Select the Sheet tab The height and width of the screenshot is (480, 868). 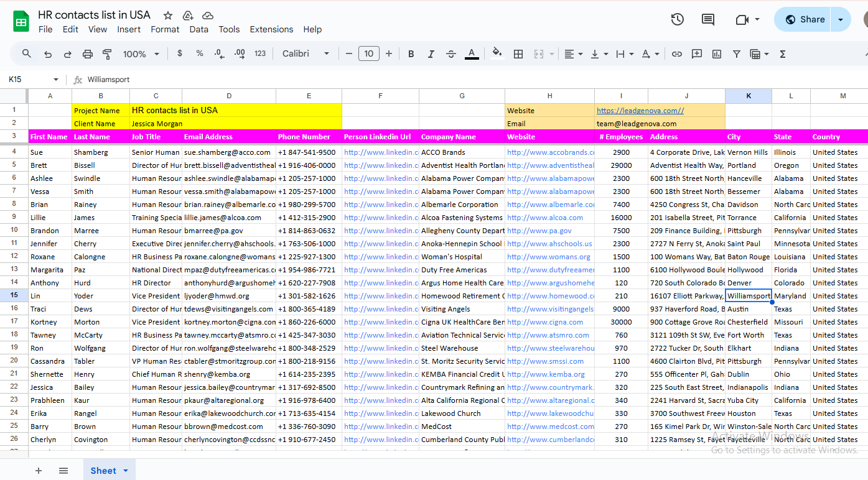tap(110, 471)
